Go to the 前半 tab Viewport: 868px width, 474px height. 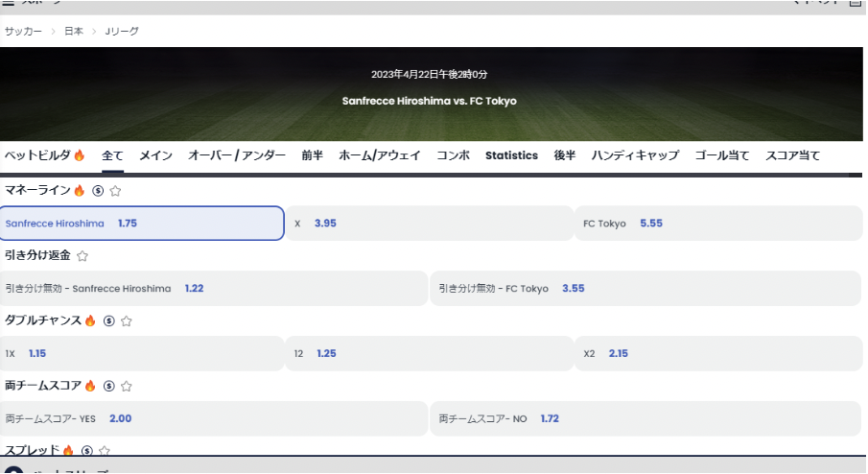tap(313, 155)
